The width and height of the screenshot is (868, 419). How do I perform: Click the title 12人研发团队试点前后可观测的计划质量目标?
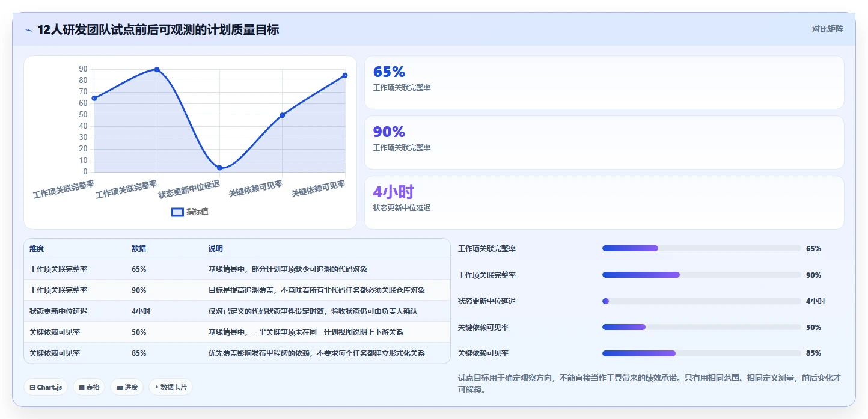point(158,29)
